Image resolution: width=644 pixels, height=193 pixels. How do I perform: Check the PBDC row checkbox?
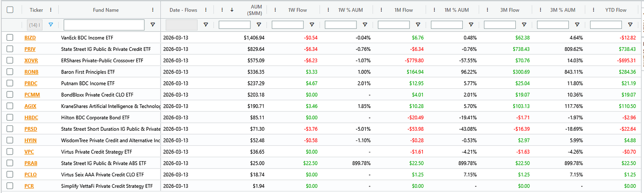(x=10, y=83)
